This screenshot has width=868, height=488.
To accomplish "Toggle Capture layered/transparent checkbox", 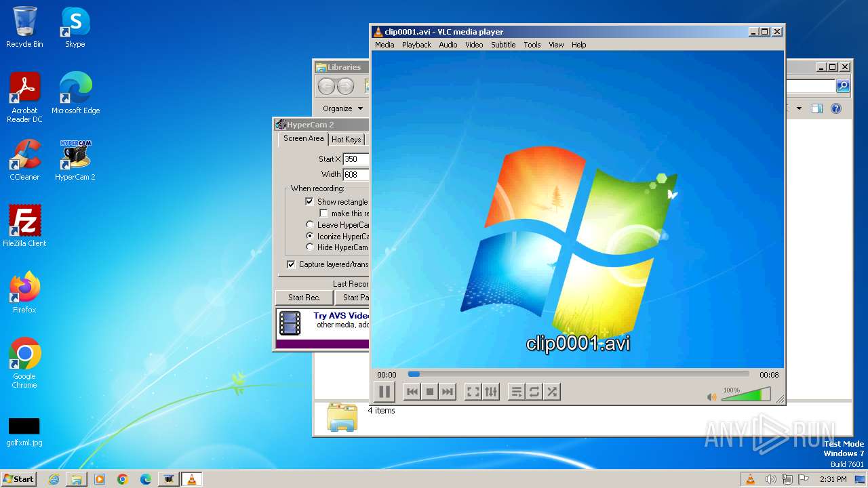I will click(291, 264).
